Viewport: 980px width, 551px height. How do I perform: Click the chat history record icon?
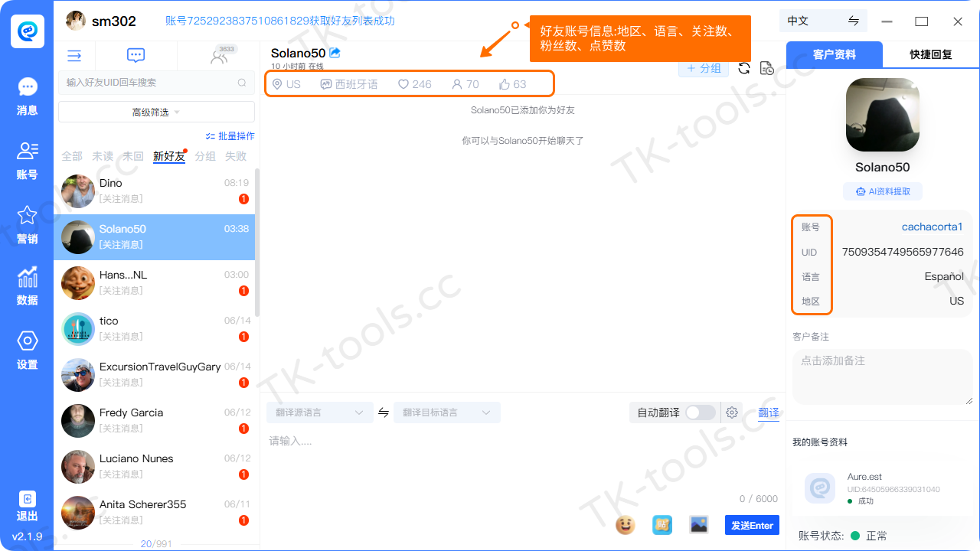point(767,68)
